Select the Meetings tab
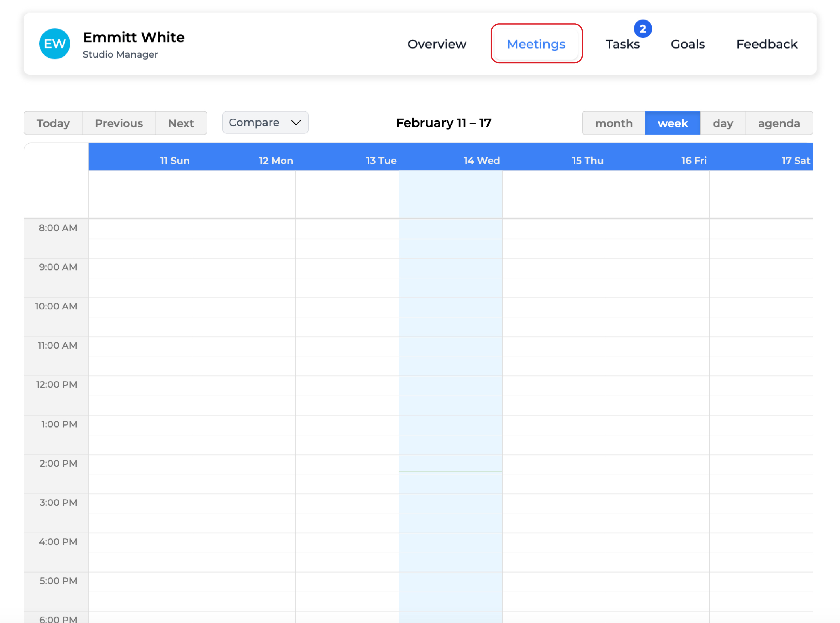This screenshot has width=840, height=623. pyautogui.click(x=535, y=44)
